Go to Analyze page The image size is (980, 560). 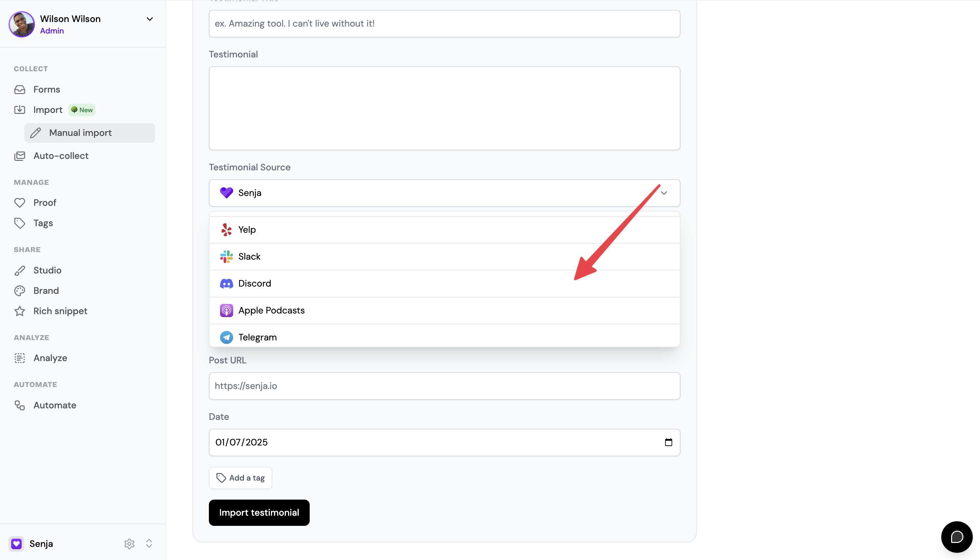pos(50,358)
